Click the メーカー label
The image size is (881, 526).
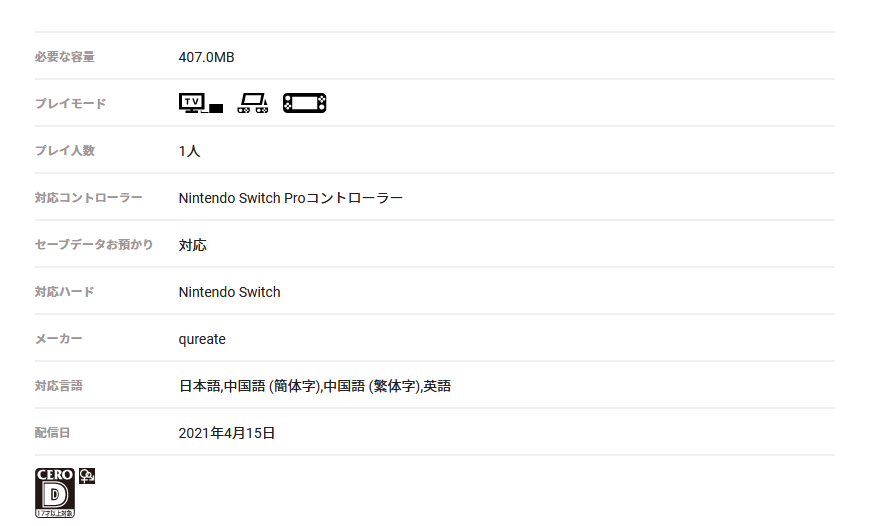[58, 339]
